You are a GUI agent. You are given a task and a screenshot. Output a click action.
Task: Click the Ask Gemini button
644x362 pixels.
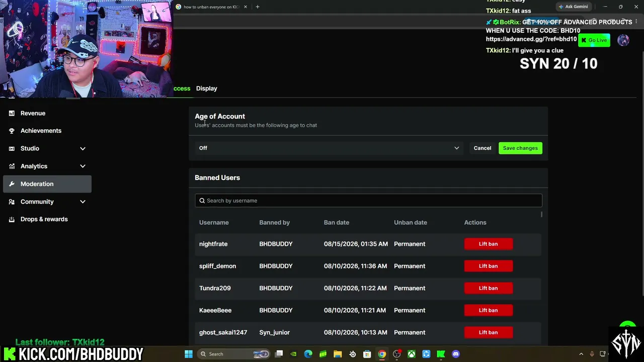(573, 7)
